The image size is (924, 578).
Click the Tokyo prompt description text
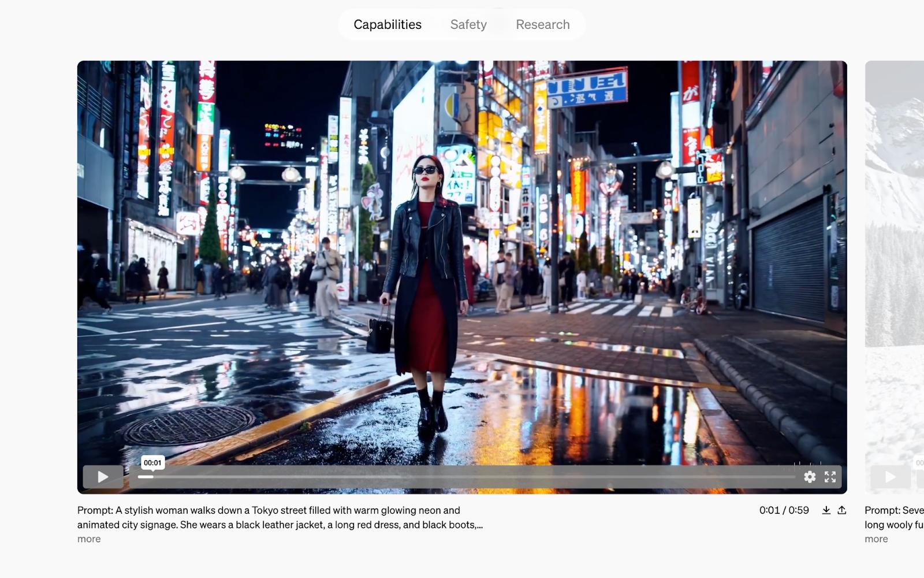(280, 517)
